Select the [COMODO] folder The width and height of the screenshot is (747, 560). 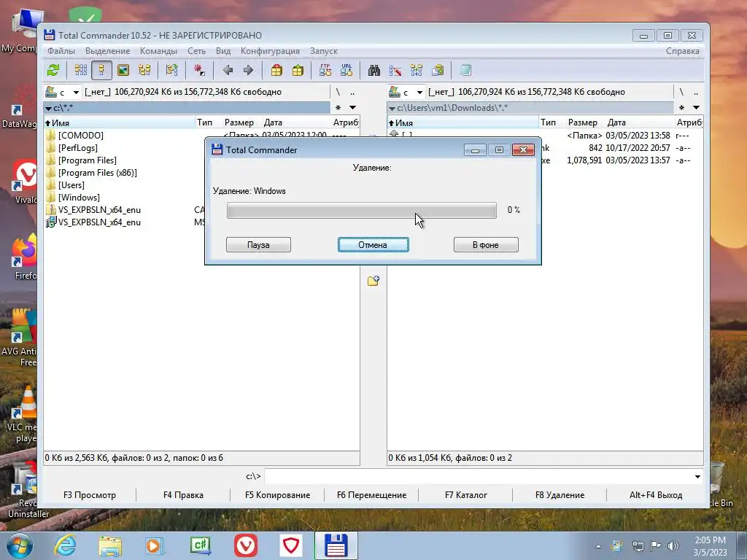[80, 136]
